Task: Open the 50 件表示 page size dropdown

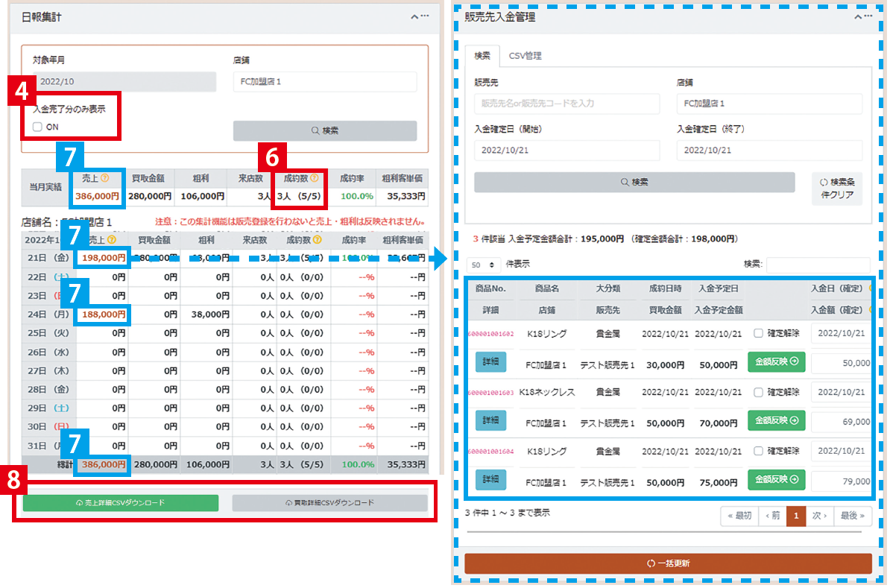Action: [483, 265]
